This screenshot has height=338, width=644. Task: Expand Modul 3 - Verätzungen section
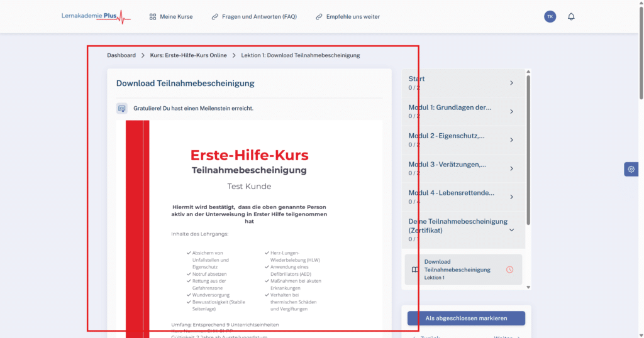click(464, 168)
